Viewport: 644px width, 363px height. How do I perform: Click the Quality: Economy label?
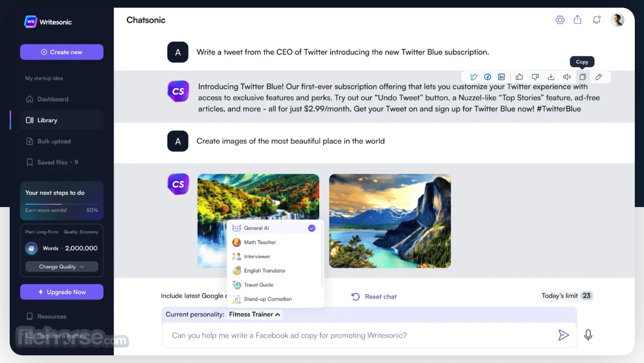(81, 232)
